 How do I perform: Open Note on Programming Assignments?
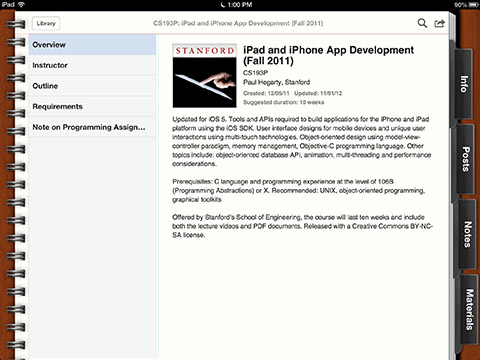[x=92, y=127]
